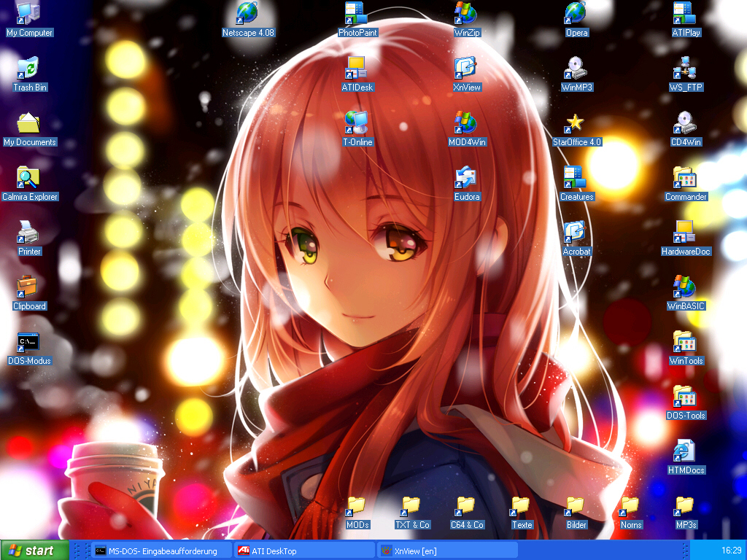Switch to MS-DOS-Eingabeaufforderung taskbar button
Image resolution: width=747 pixels, height=560 pixels.
161,551
